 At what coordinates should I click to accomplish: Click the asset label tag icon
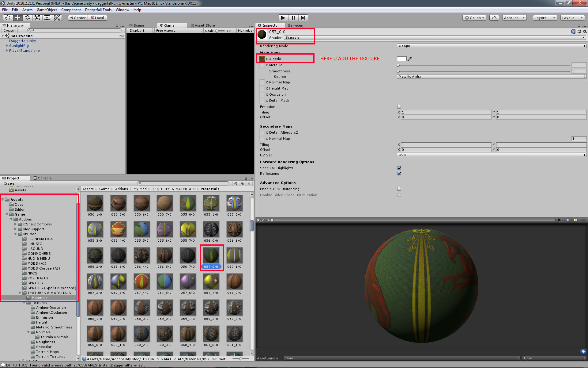click(583, 351)
